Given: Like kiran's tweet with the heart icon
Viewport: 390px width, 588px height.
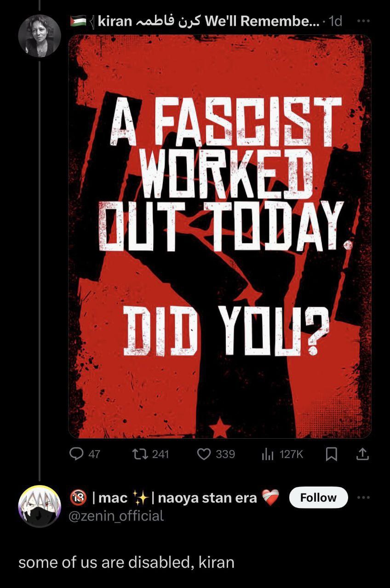Looking at the screenshot, I should (x=204, y=454).
